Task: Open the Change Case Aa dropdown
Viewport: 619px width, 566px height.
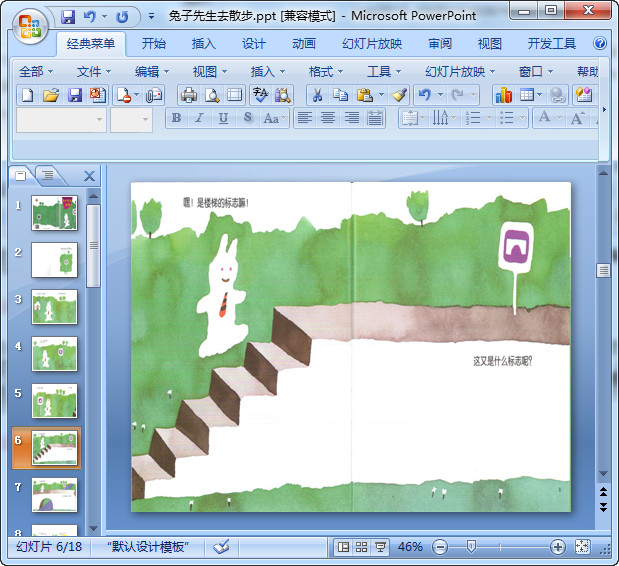Action: tap(275, 118)
